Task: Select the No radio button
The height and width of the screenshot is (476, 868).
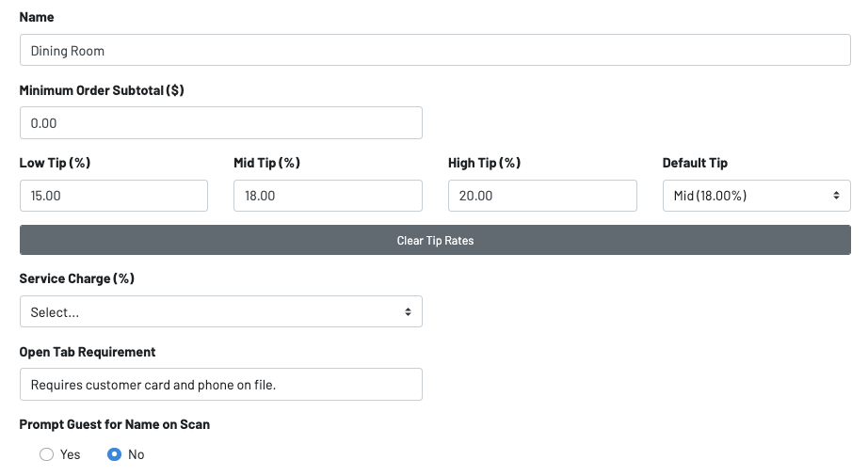Action: point(115,454)
